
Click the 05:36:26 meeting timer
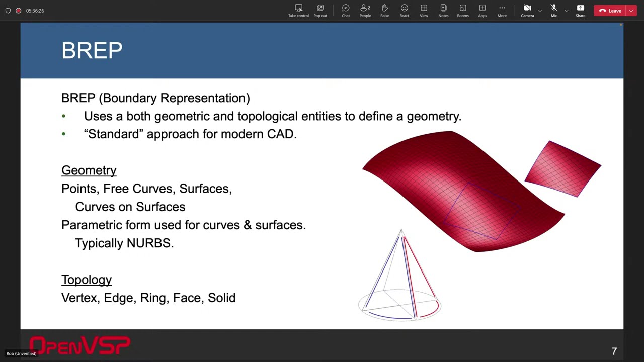click(x=35, y=11)
